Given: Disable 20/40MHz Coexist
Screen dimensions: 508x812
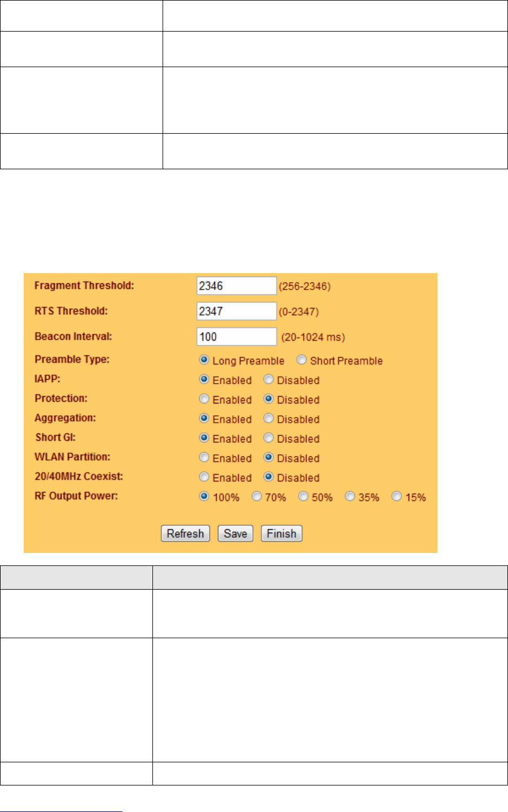Looking at the screenshot, I should tap(269, 477).
